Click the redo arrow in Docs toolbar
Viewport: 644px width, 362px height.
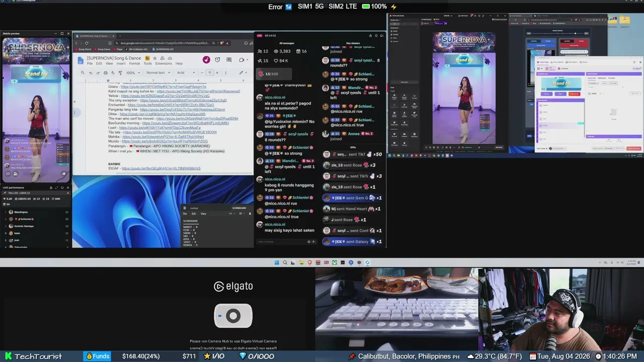(98, 73)
